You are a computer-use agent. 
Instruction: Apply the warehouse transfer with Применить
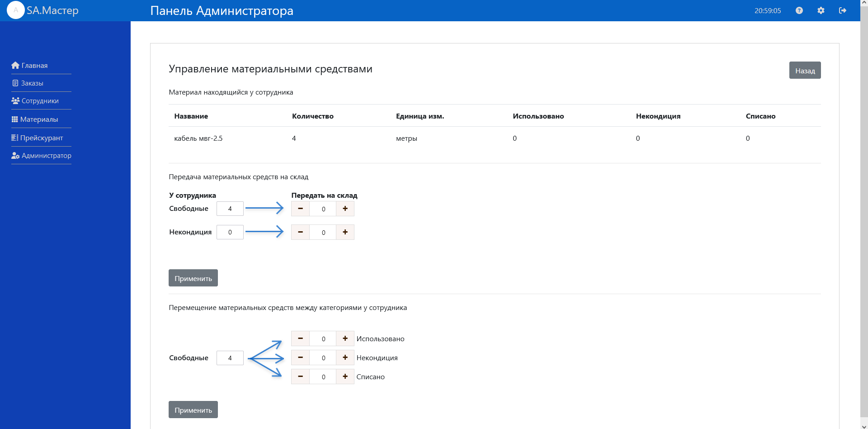(193, 278)
